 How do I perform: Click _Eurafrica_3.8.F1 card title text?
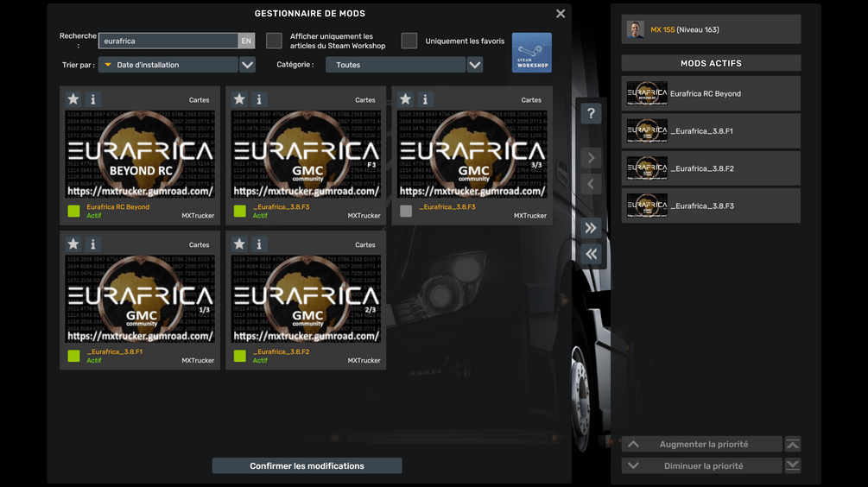115,351
